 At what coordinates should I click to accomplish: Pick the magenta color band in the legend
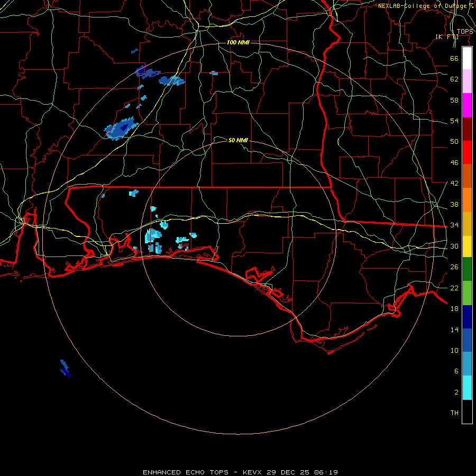click(467, 105)
